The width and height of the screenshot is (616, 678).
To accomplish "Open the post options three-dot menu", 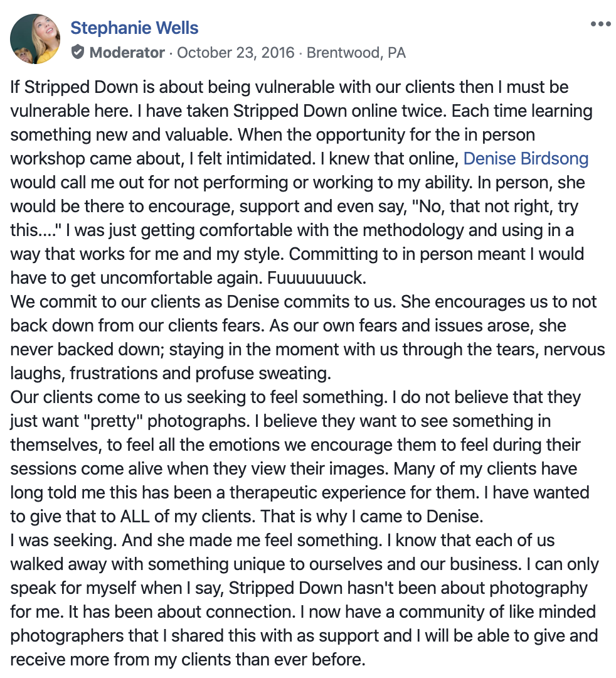I will pyautogui.click(x=600, y=24).
